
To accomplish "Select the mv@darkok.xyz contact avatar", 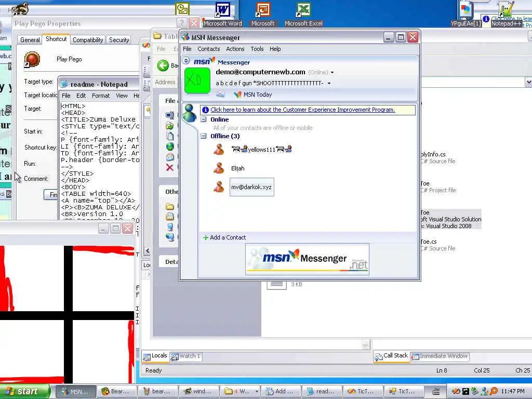I will 219,187.
